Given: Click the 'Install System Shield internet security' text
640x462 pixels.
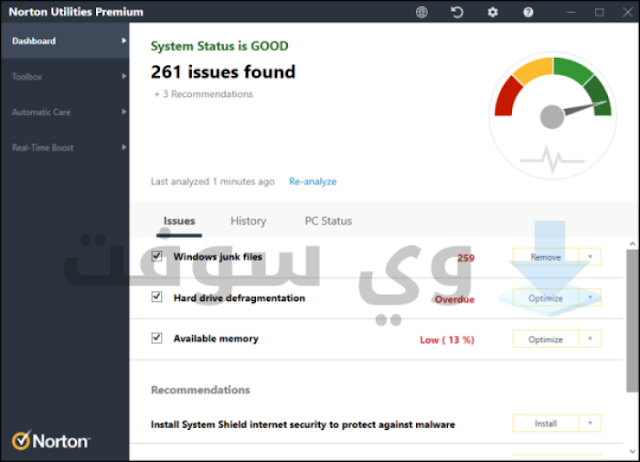Looking at the screenshot, I should click(303, 424).
